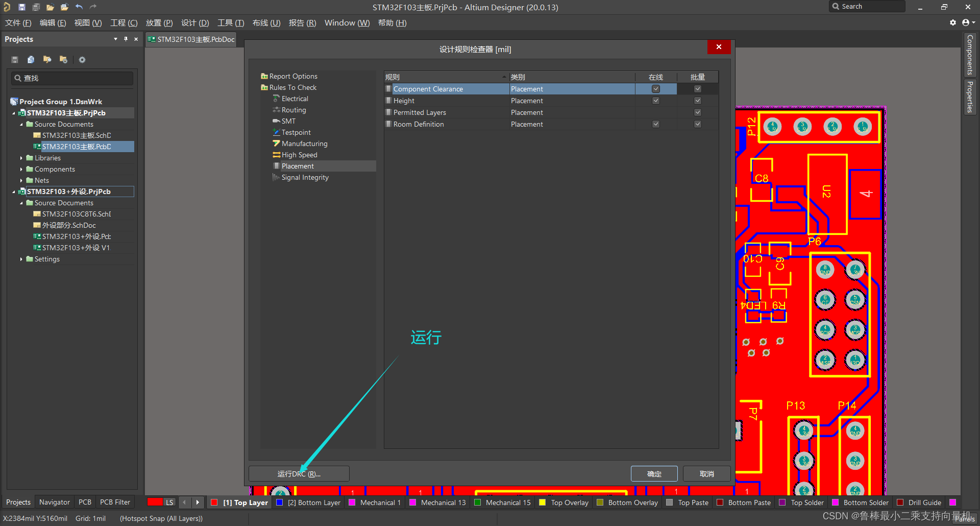
Task: Open the preferences gear icon top right
Action: pos(953,22)
